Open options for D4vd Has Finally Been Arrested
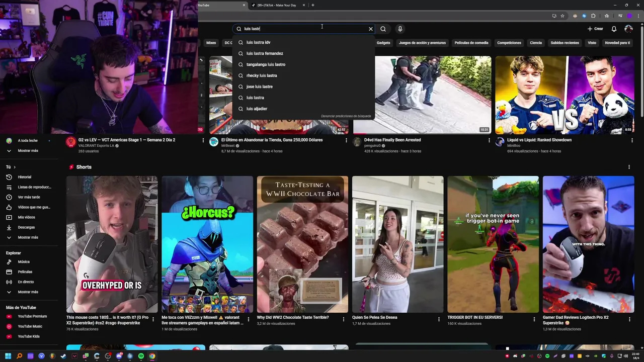 click(x=489, y=141)
